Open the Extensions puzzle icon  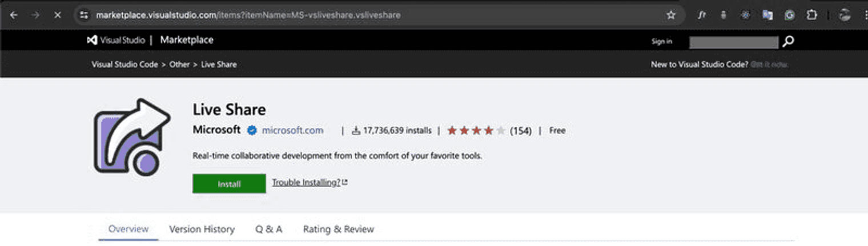tap(811, 15)
